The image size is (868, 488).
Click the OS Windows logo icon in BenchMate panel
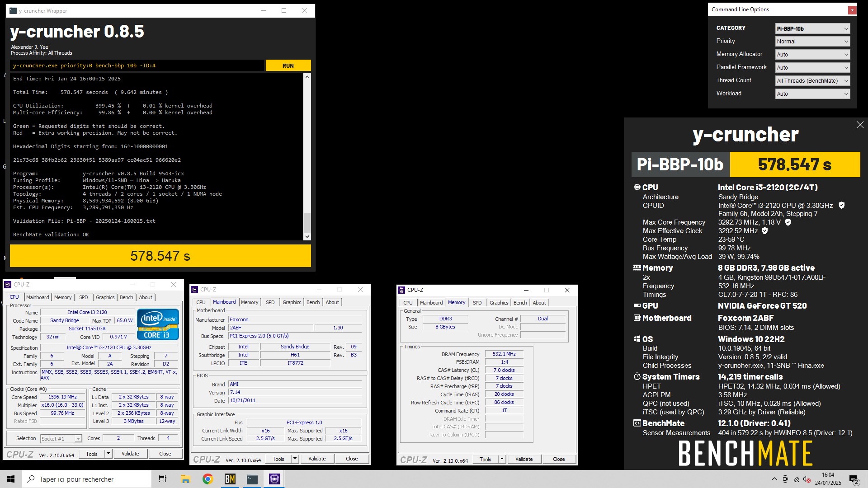click(637, 339)
